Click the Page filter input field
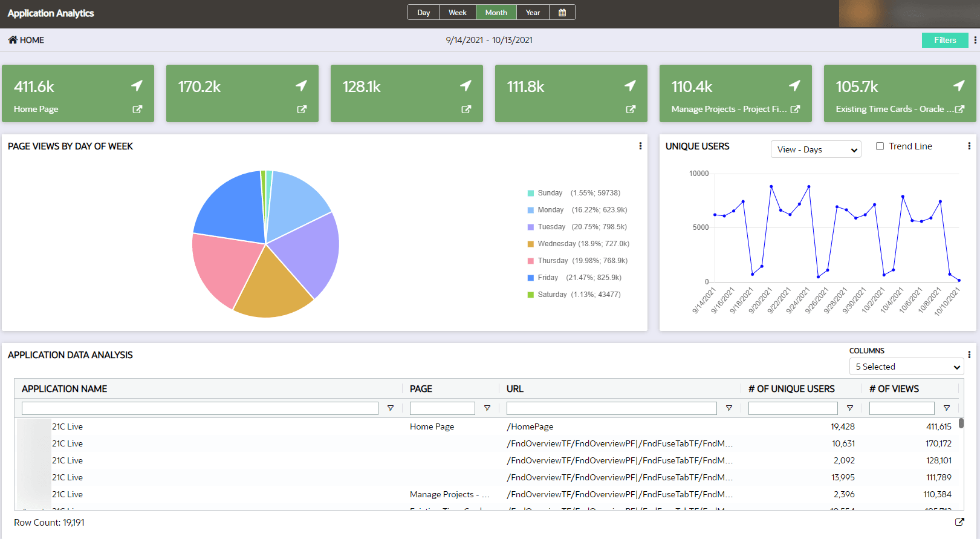Image resolution: width=980 pixels, height=539 pixels. [x=443, y=408]
